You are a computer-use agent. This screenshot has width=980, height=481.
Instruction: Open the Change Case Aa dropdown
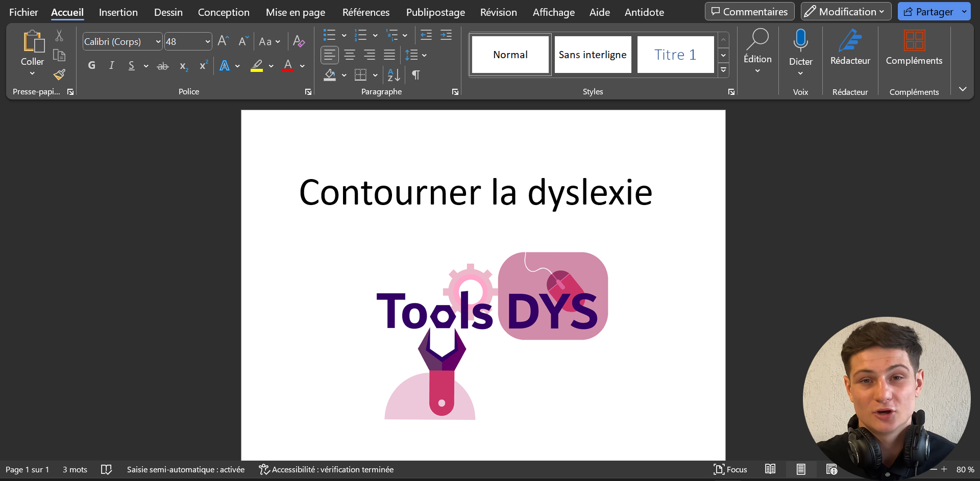point(269,42)
